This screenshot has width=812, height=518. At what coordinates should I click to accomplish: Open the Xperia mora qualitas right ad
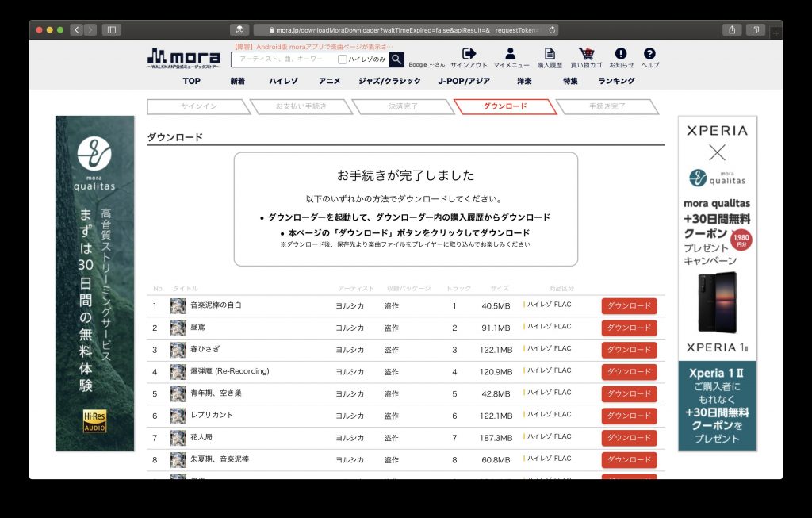click(x=717, y=238)
